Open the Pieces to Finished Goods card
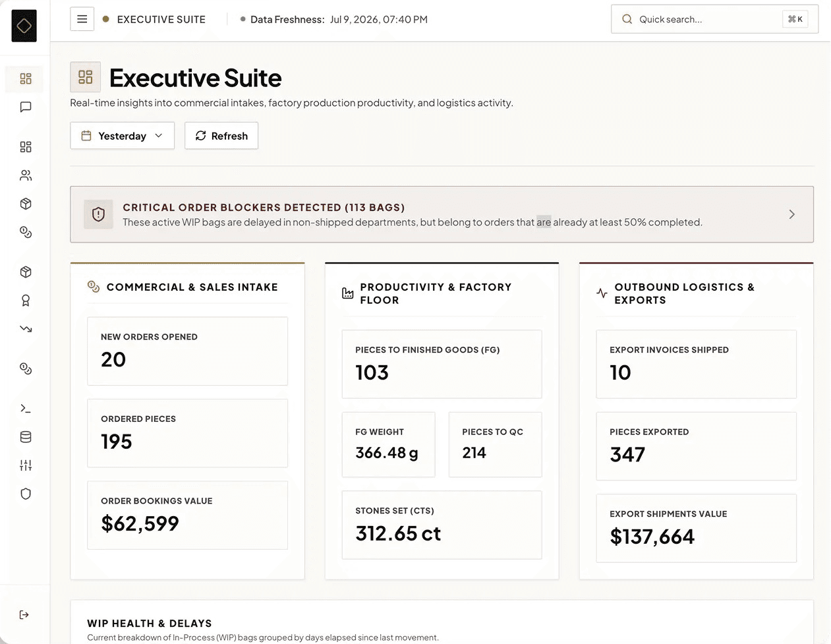Viewport: 831px width, 644px height. coord(442,364)
